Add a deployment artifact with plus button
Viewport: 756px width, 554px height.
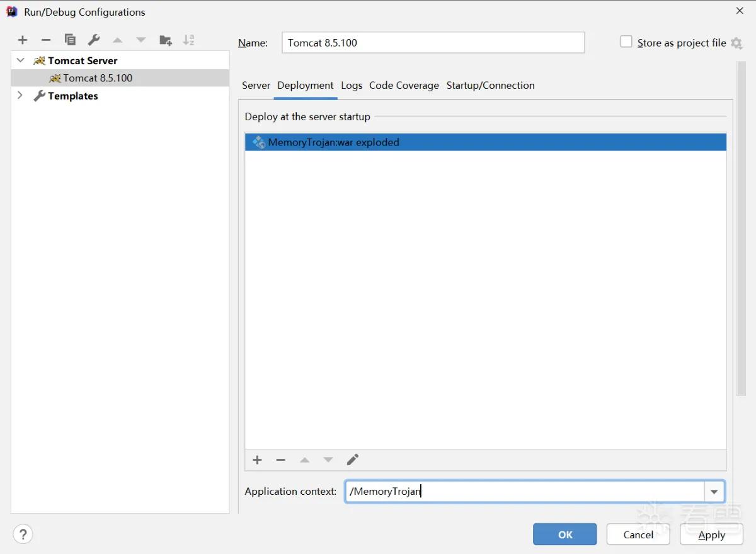(x=257, y=460)
